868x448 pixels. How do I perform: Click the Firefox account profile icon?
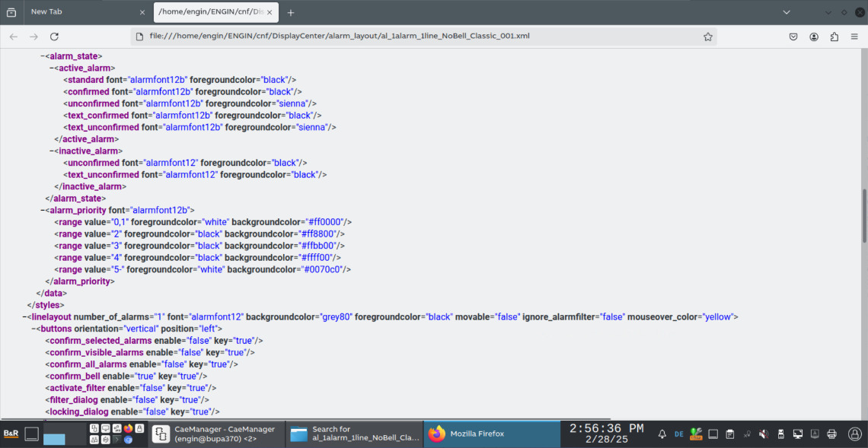[814, 37]
